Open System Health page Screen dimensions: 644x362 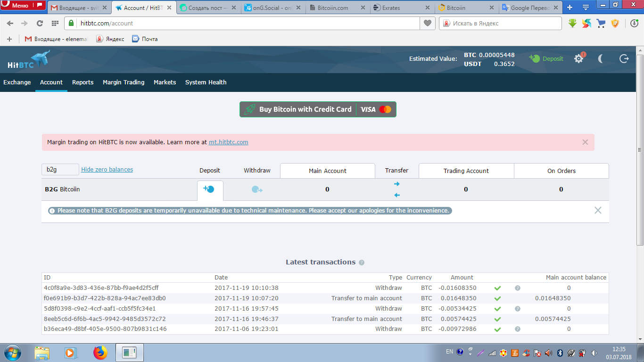pyautogui.click(x=206, y=82)
